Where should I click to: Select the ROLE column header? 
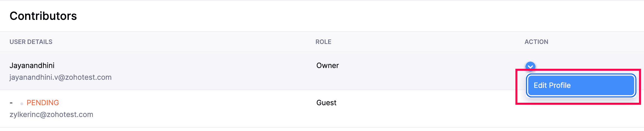pyautogui.click(x=323, y=42)
